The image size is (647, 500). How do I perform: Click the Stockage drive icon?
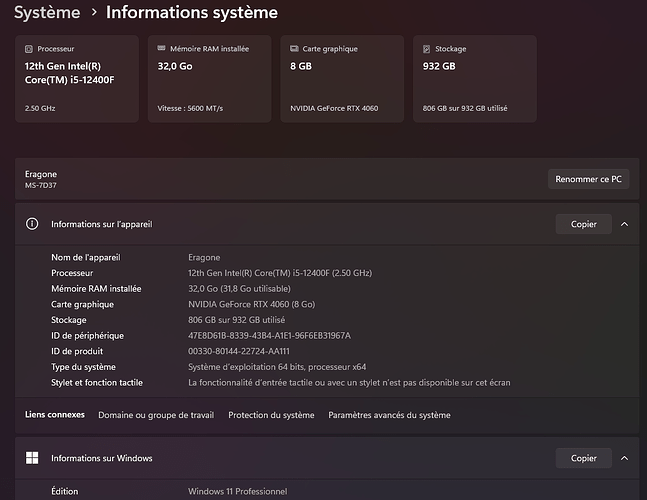tap(427, 49)
